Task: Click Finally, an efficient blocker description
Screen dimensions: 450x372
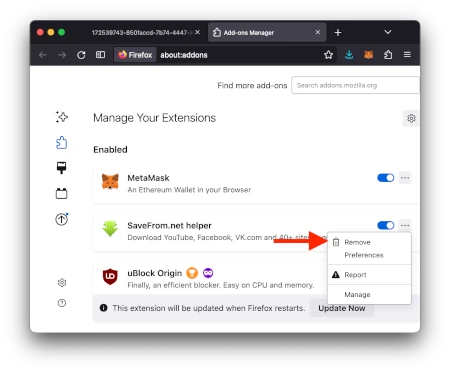Action: [221, 285]
